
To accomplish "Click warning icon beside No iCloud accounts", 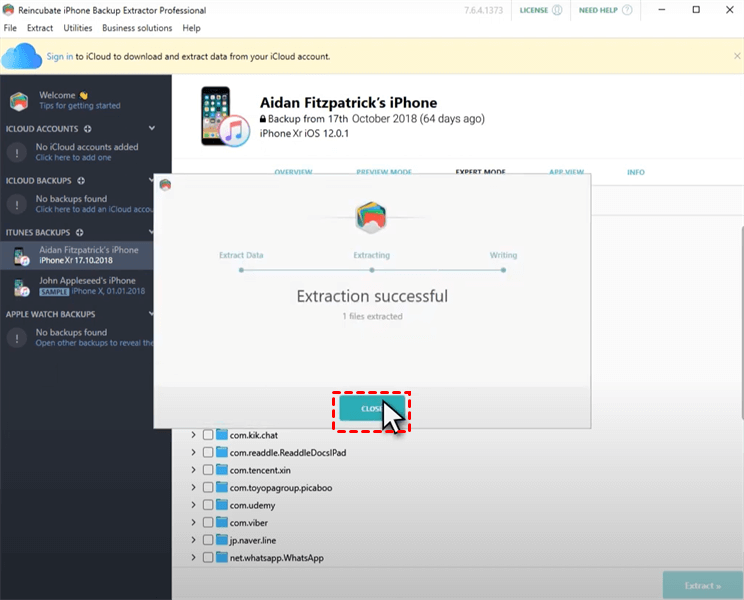I will click(17, 153).
